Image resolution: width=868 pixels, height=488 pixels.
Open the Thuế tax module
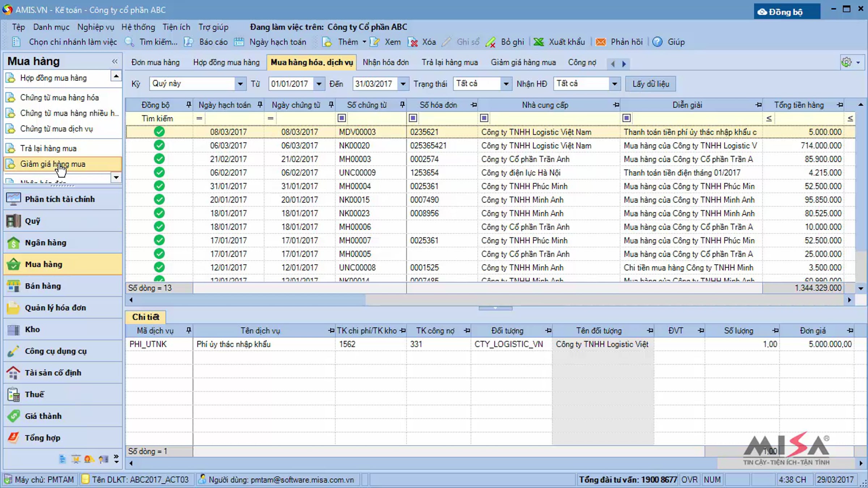click(x=63, y=394)
